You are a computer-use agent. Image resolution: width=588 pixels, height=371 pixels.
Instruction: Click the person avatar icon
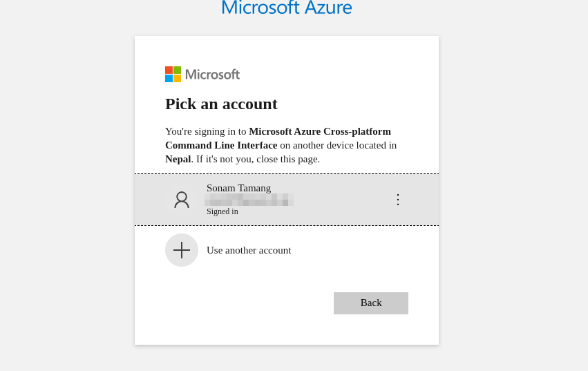tap(182, 200)
